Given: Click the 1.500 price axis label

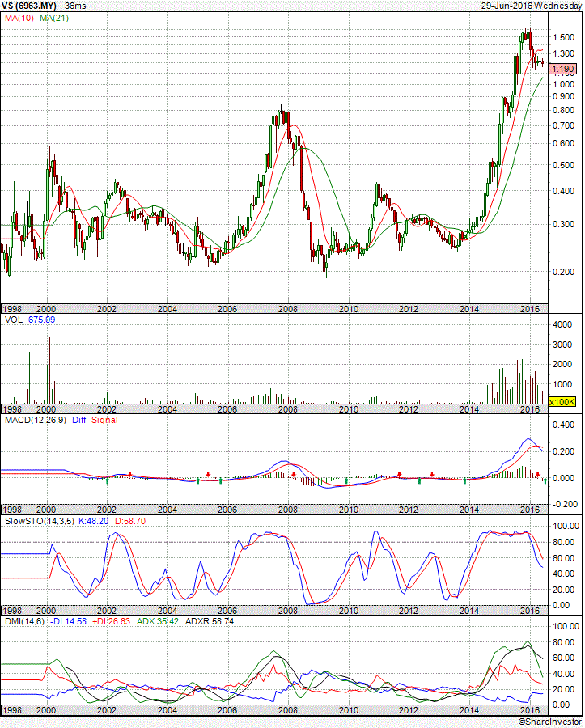Looking at the screenshot, I should pos(564,37).
